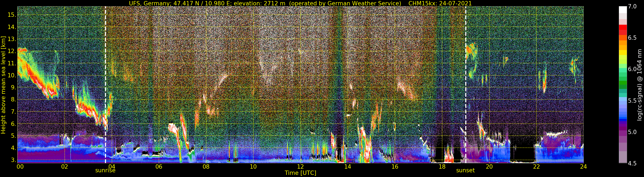This screenshot has height=177, width=644.
Task: Click the 15. km height tick label
Action: pyautogui.click(x=12, y=15)
